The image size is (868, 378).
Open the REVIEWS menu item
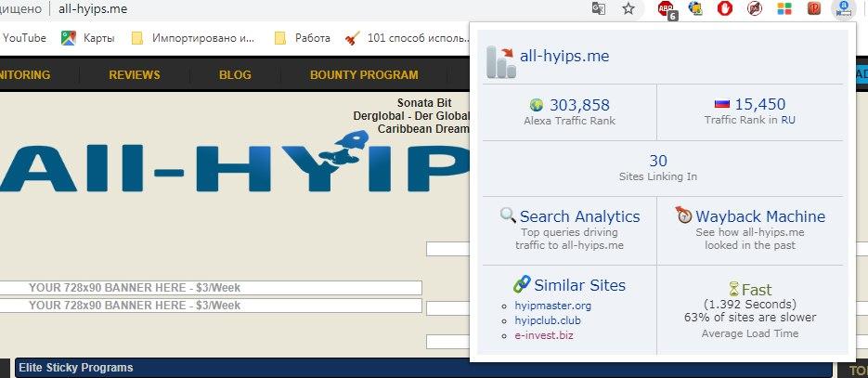pyautogui.click(x=135, y=75)
